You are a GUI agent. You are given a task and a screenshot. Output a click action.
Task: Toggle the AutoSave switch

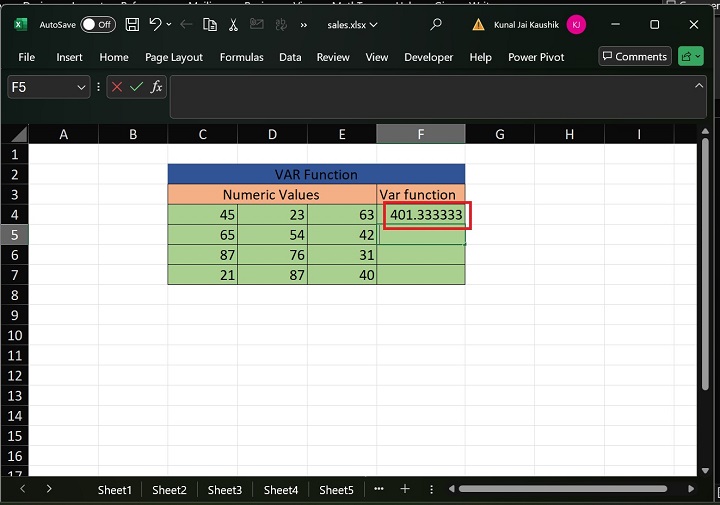click(x=98, y=24)
